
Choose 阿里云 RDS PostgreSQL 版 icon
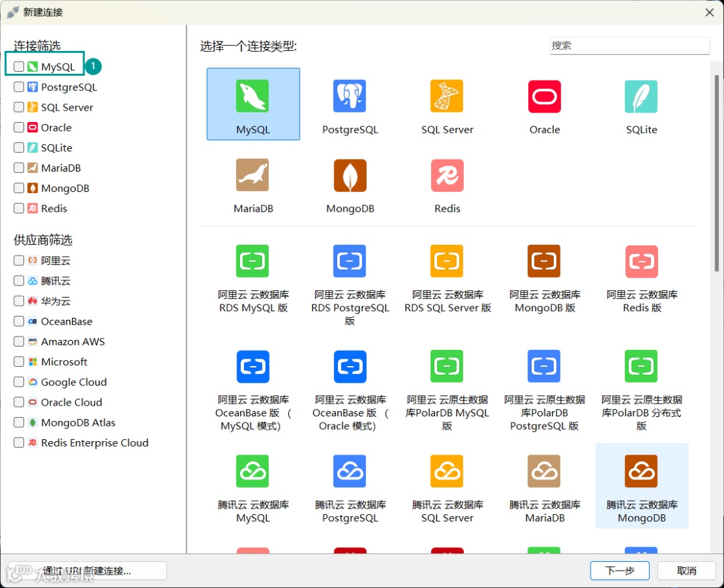(x=349, y=261)
